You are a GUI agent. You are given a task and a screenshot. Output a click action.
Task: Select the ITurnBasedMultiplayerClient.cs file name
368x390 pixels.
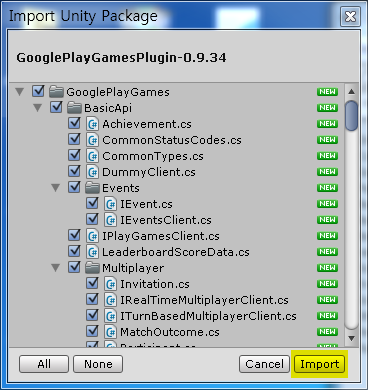click(x=208, y=316)
